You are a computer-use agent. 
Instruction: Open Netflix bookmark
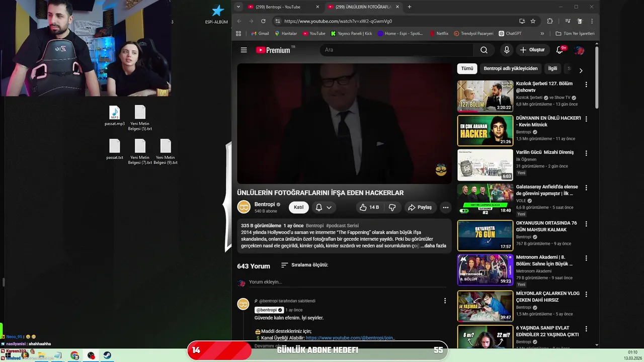439,34
